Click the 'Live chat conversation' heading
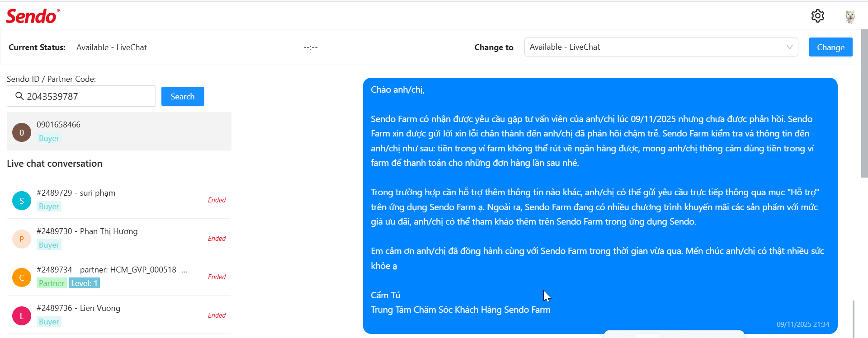This screenshot has height=338, width=868. coord(55,164)
